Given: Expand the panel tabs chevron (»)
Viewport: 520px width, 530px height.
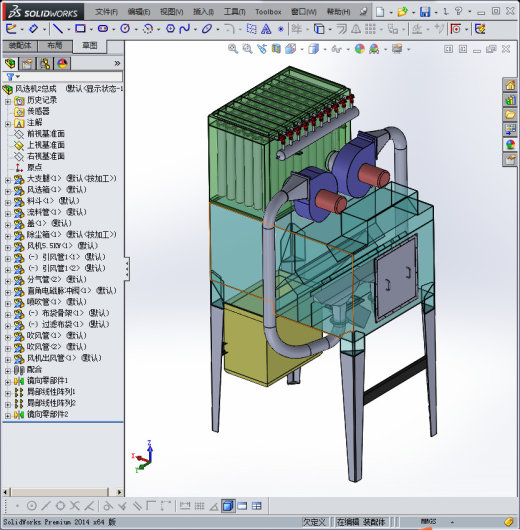Looking at the screenshot, I should [117, 63].
